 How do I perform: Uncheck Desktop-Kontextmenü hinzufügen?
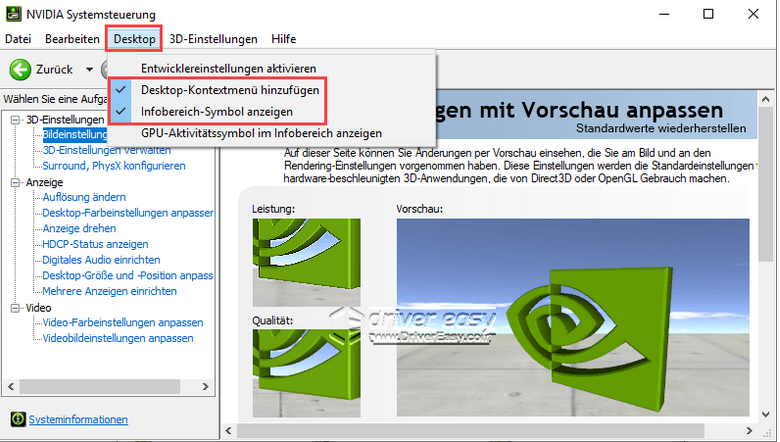pyautogui.click(x=272, y=90)
